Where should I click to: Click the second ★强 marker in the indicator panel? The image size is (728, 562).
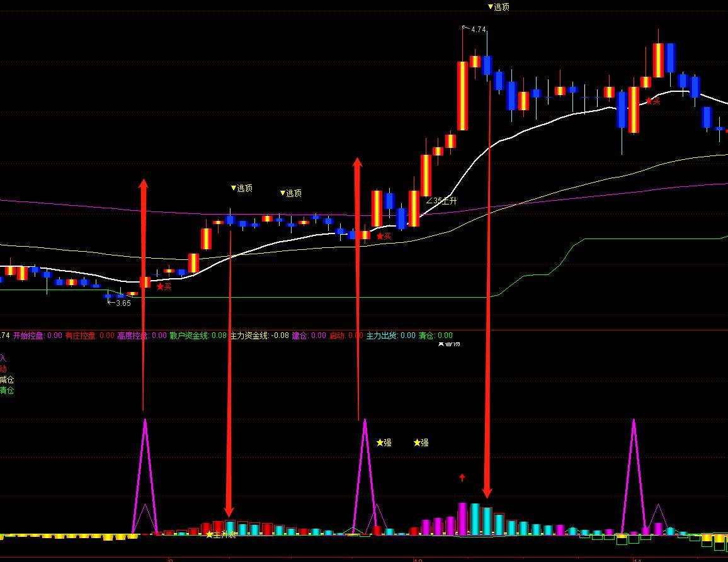421,442
